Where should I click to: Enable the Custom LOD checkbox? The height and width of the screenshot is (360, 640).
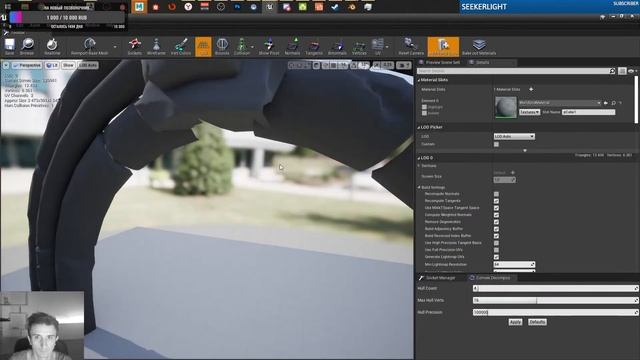pos(496,144)
